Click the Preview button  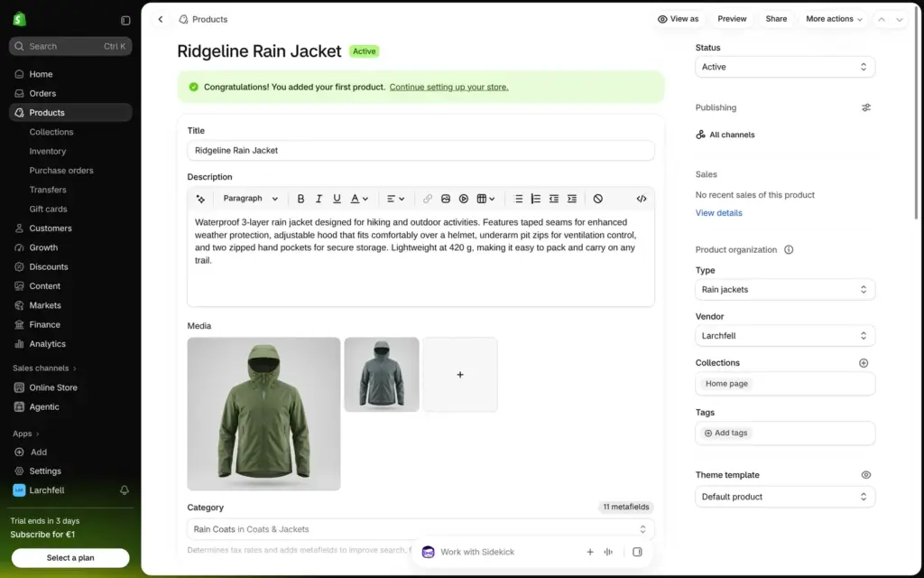(732, 19)
